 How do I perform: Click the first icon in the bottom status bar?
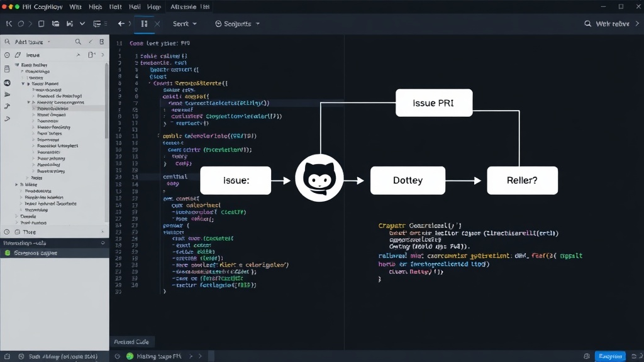[x=7, y=357]
